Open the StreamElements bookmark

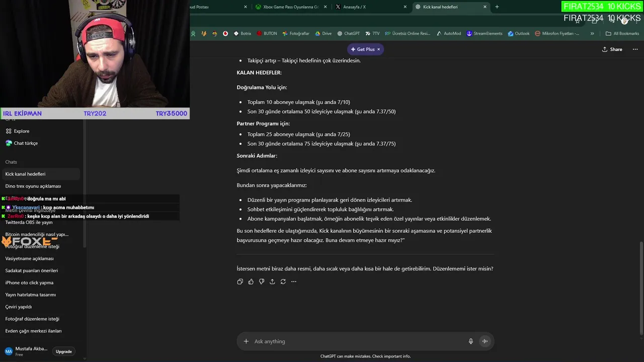pos(485,34)
